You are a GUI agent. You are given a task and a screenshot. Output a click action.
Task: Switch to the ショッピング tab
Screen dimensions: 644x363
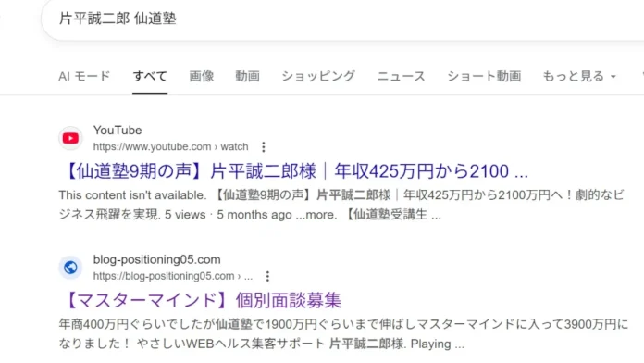click(318, 76)
